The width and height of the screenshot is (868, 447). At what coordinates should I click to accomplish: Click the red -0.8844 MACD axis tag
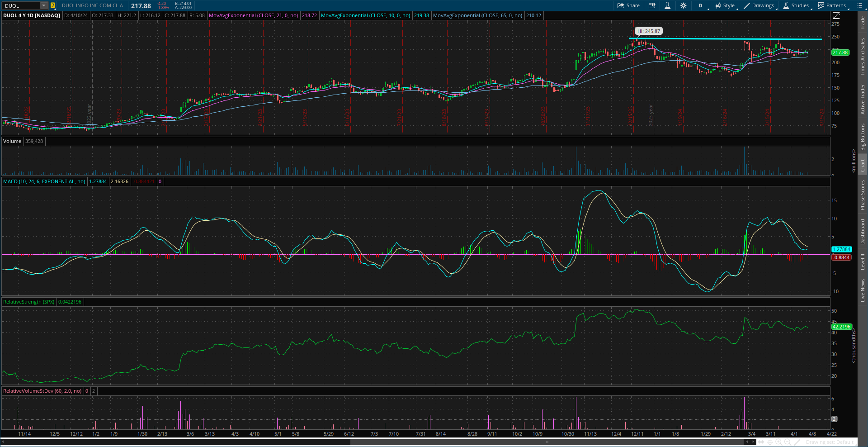(841, 257)
